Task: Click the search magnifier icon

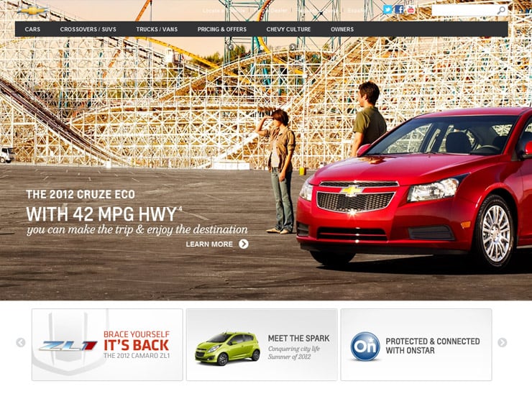Action: 501,10
